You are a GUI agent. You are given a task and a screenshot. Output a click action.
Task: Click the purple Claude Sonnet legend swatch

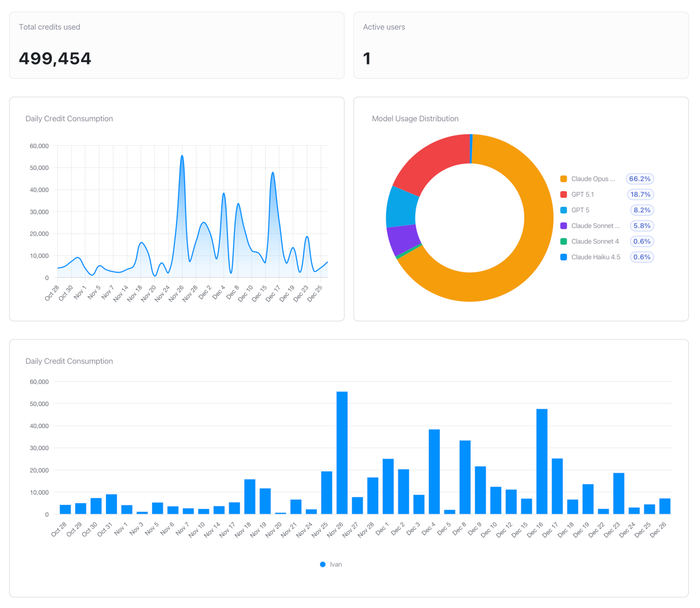(563, 226)
